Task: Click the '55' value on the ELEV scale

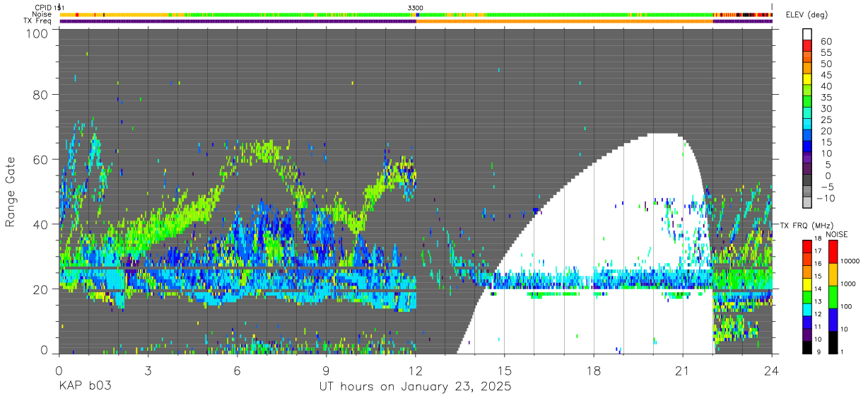Action: click(826, 53)
